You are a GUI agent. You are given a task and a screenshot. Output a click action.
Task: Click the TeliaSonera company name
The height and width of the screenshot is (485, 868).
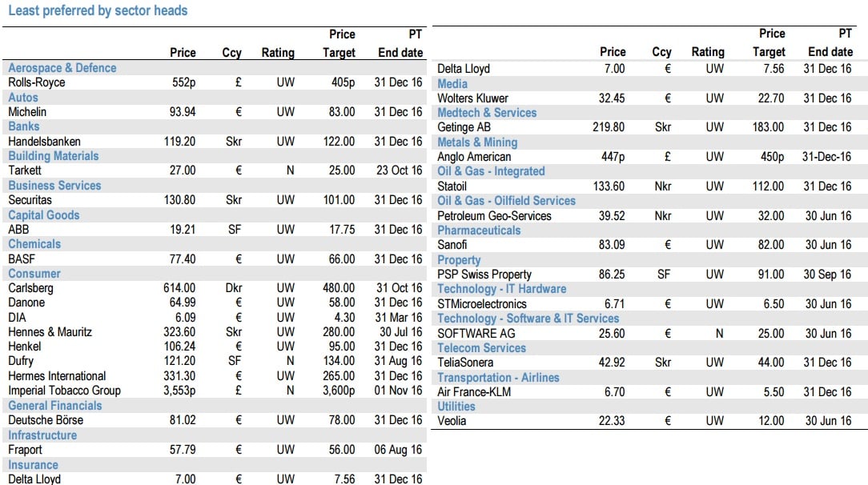[465, 363]
